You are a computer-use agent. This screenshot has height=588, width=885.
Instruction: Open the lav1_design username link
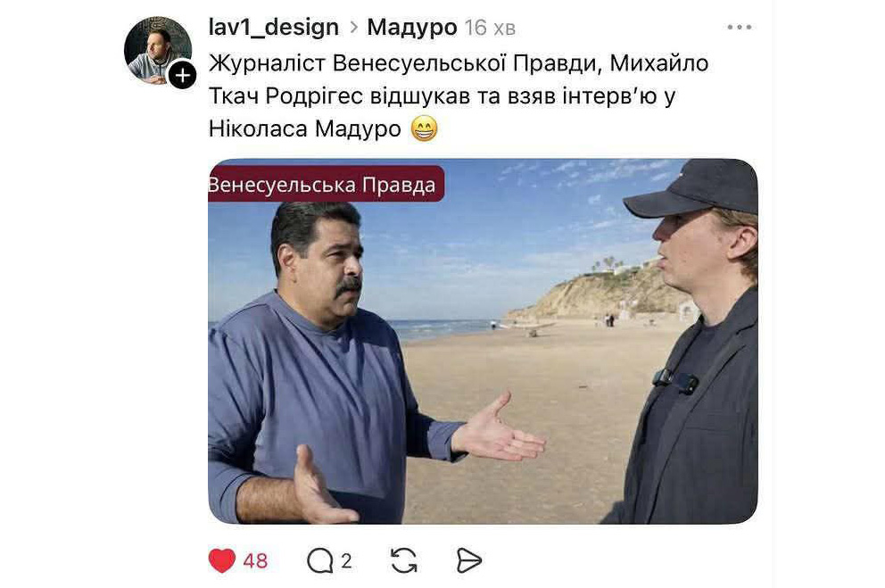click(274, 27)
